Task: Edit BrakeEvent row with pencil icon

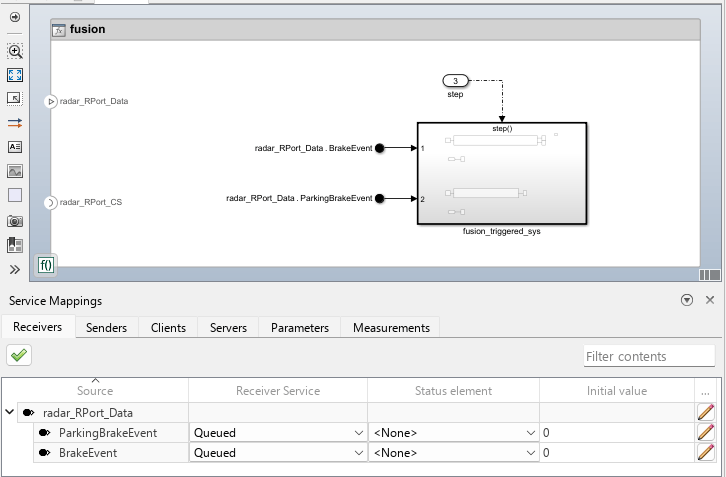Action: point(705,452)
